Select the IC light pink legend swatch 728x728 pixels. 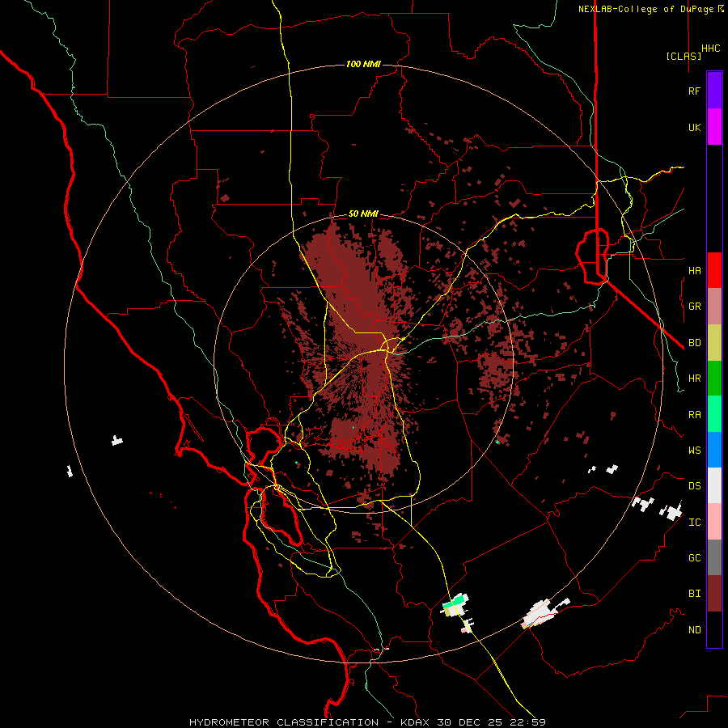coord(714,522)
